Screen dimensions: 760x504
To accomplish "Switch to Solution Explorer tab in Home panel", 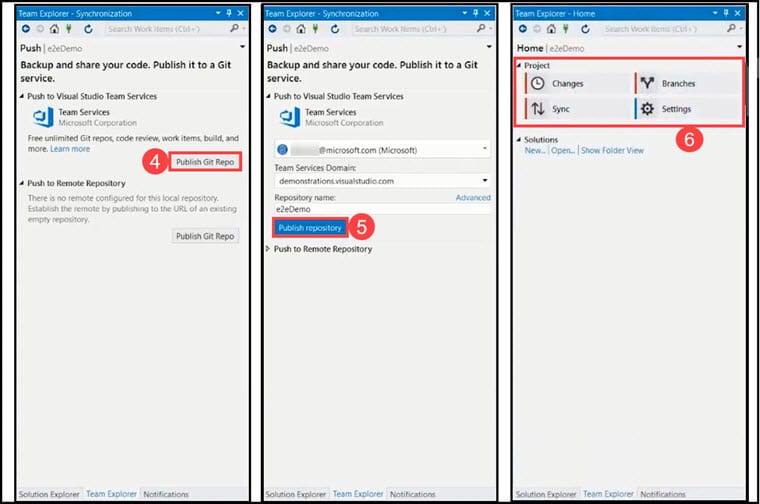I will click(x=546, y=494).
